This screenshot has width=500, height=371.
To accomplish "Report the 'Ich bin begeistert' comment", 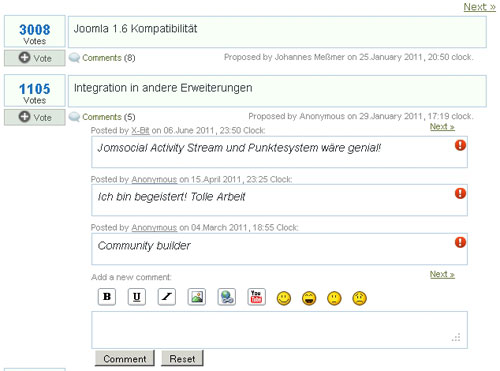I will pos(460,193).
